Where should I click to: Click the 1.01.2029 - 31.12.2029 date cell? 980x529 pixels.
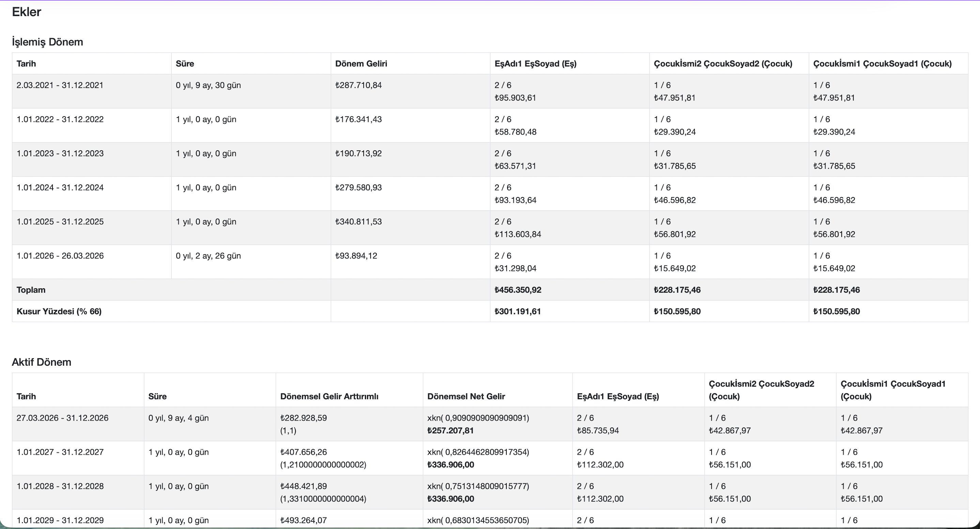pos(60,520)
